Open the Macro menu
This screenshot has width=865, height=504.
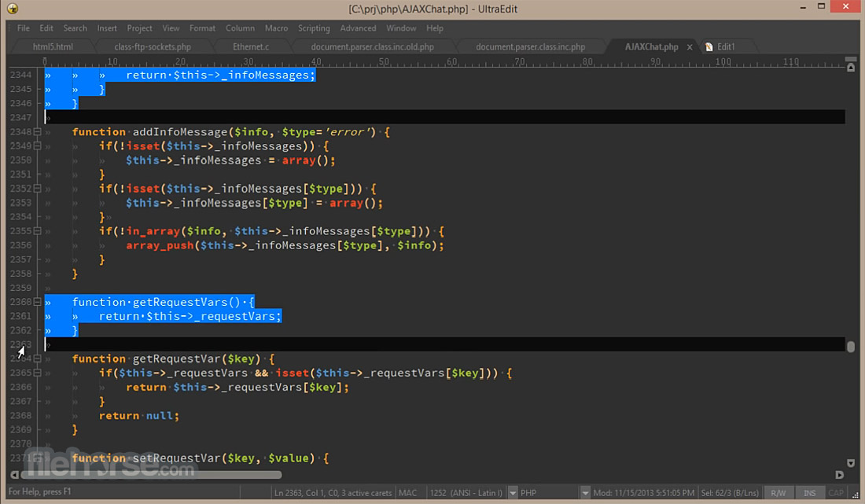(x=276, y=28)
